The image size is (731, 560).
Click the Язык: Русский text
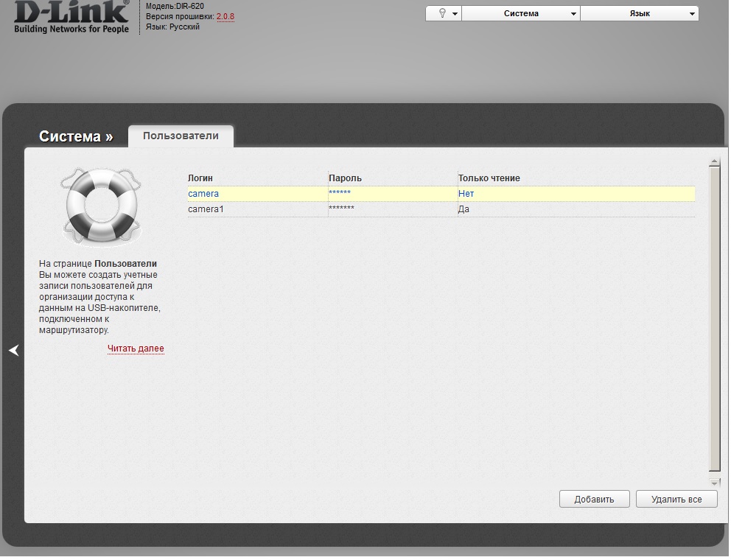(172, 27)
